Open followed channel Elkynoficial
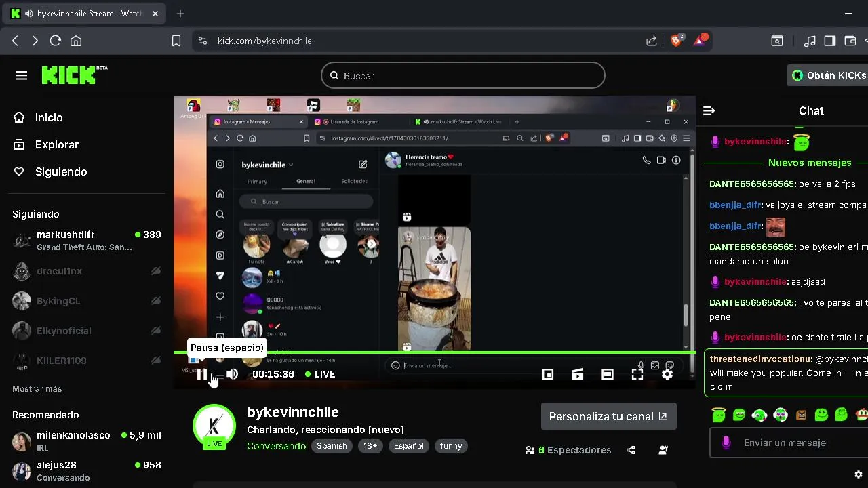The image size is (868, 488). [x=87, y=331]
